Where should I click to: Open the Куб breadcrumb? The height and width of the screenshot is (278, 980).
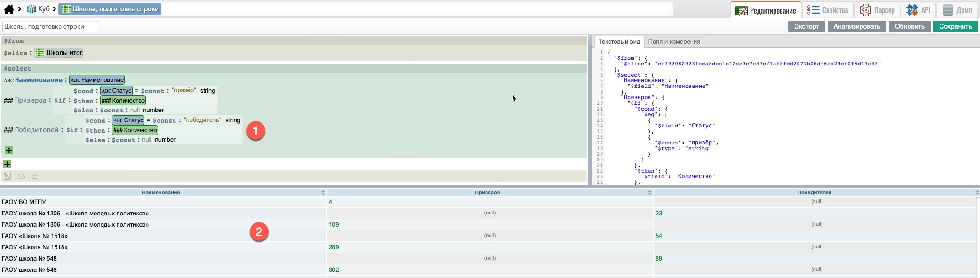coord(39,9)
